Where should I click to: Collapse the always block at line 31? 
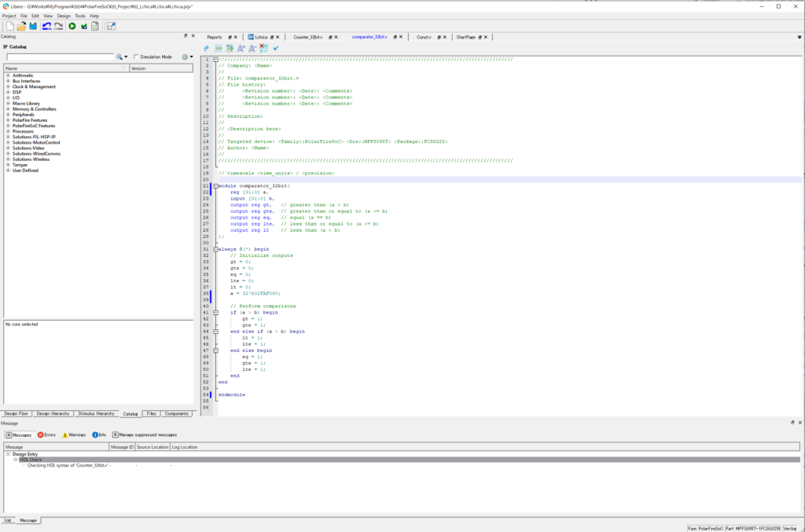click(215, 249)
